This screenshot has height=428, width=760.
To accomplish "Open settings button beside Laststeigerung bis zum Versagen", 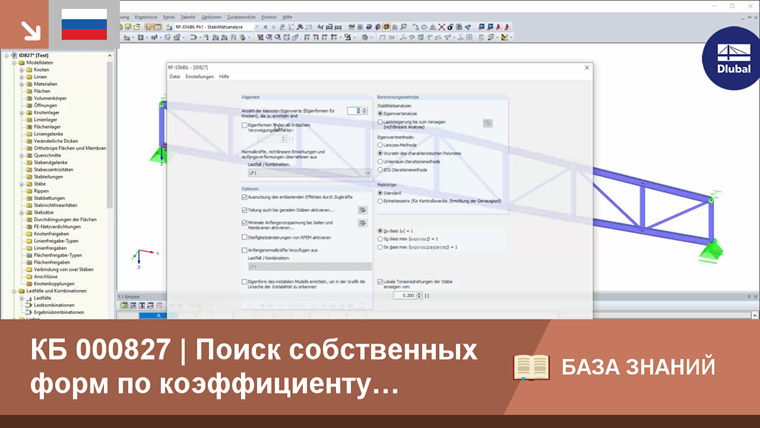I will tap(488, 124).
